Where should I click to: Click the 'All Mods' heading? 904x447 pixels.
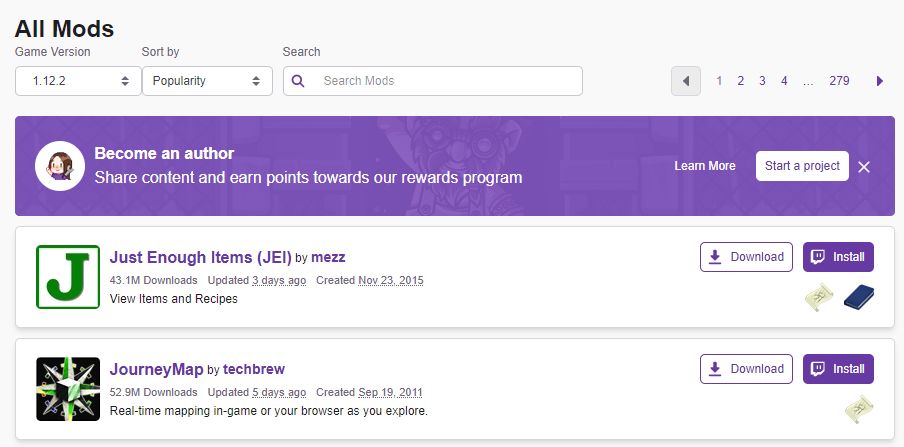65,29
